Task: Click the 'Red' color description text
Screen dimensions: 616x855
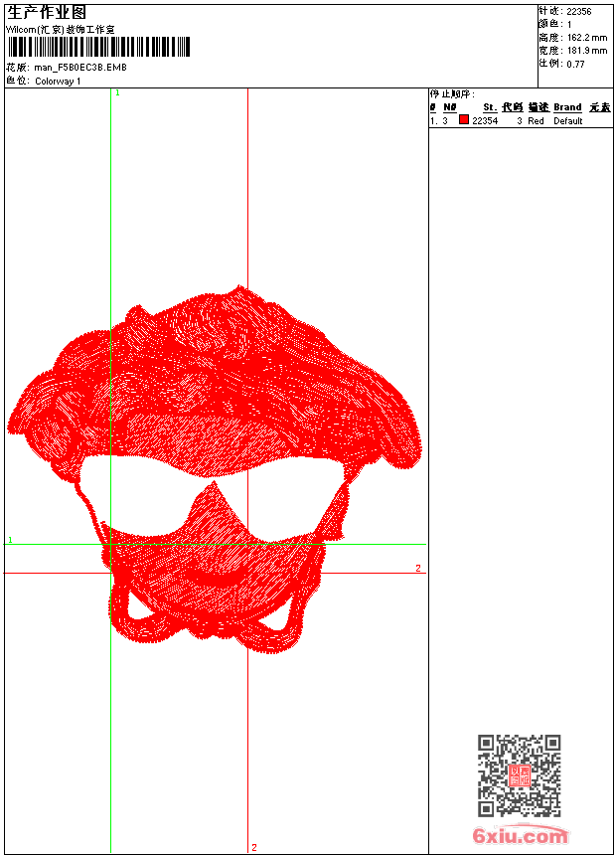Action: (x=536, y=121)
